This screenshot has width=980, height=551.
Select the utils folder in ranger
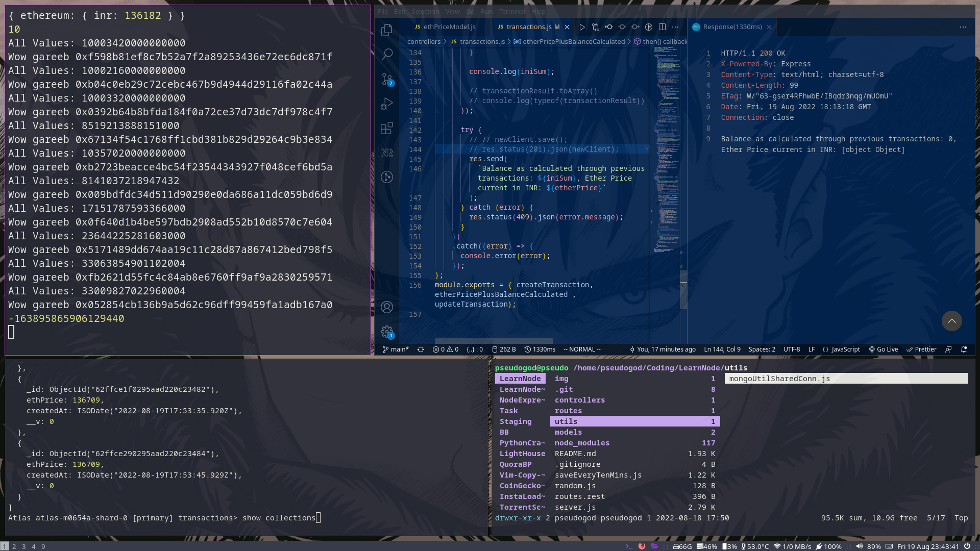(635, 421)
